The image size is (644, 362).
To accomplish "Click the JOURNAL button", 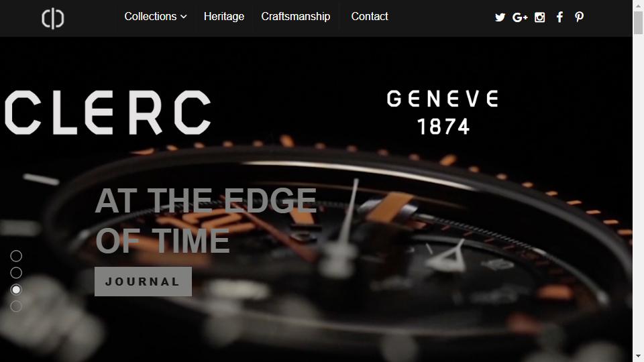I will (143, 282).
